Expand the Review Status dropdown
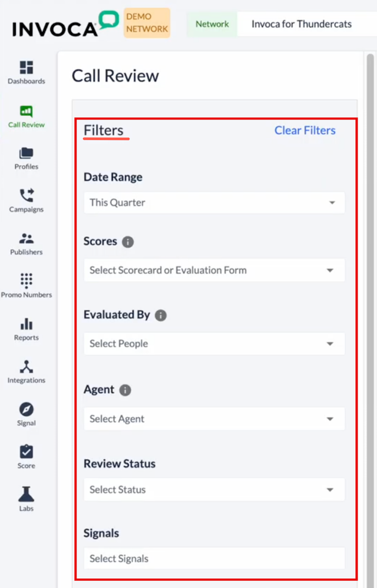Viewport: 377px width, 588px height. tap(214, 490)
